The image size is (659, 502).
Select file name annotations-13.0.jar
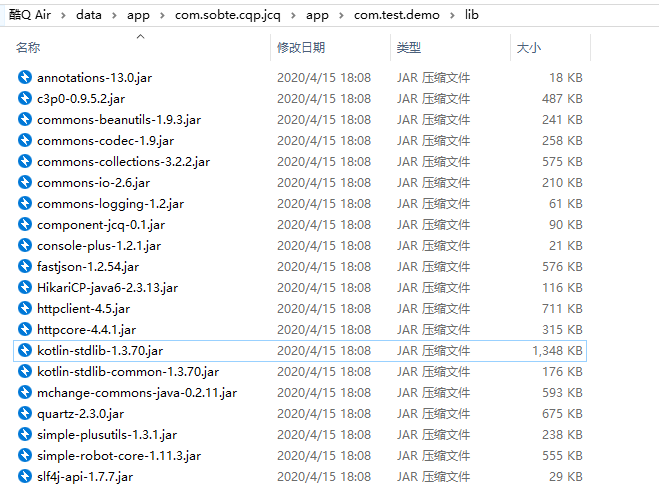(x=95, y=78)
